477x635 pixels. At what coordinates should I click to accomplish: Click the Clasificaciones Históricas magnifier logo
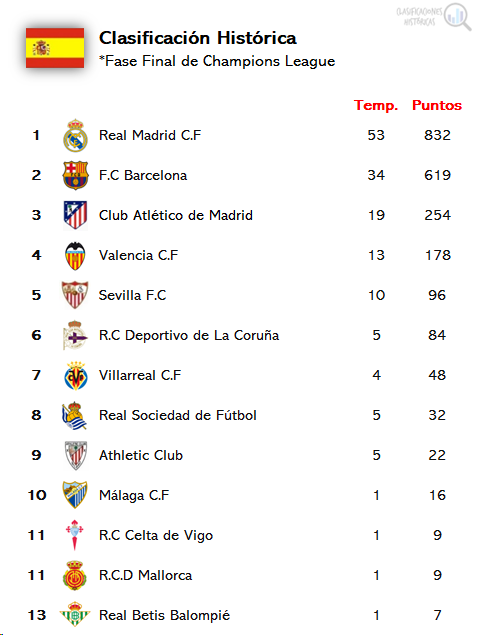tap(434, 17)
